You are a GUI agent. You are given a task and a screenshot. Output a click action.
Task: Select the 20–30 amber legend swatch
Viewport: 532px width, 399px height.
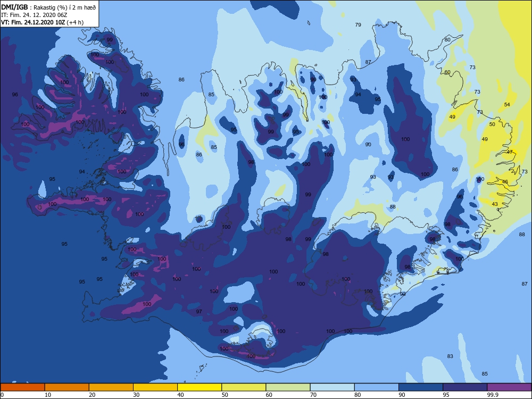[111, 387]
